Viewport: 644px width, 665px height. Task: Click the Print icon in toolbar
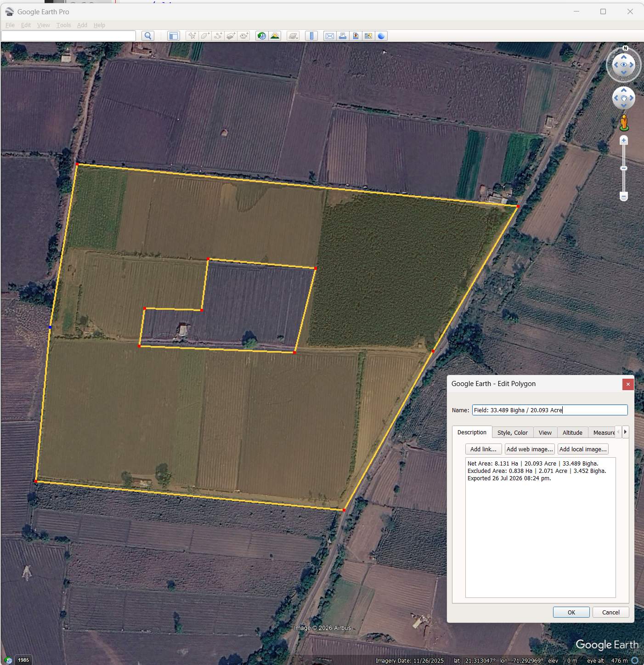coord(343,36)
